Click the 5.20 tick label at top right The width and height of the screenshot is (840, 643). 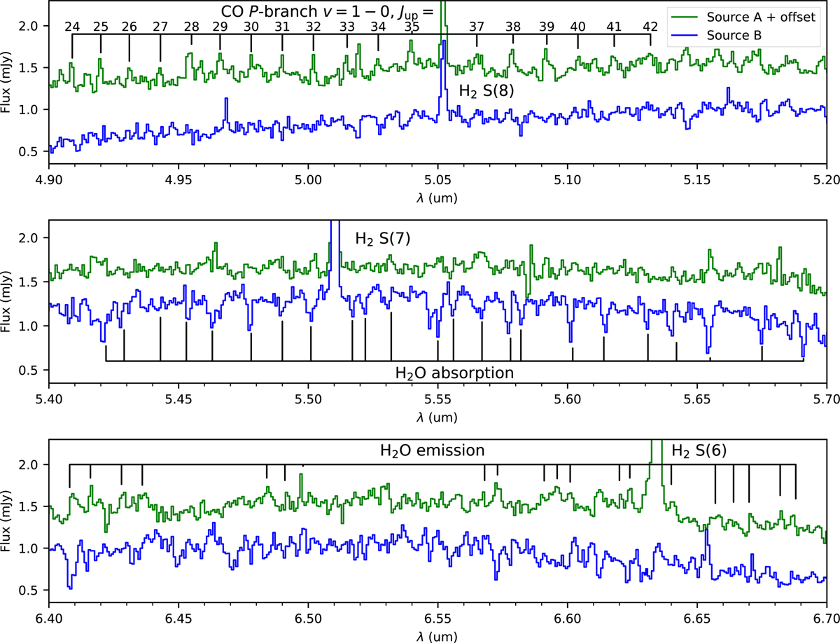[x=826, y=180]
